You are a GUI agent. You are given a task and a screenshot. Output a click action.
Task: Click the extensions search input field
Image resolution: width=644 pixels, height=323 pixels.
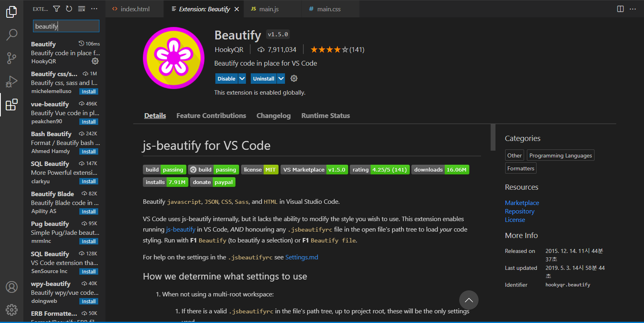(x=66, y=26)
